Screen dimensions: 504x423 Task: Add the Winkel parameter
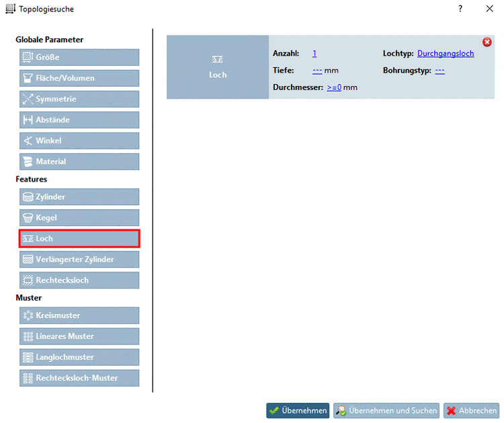coord(79,141)
